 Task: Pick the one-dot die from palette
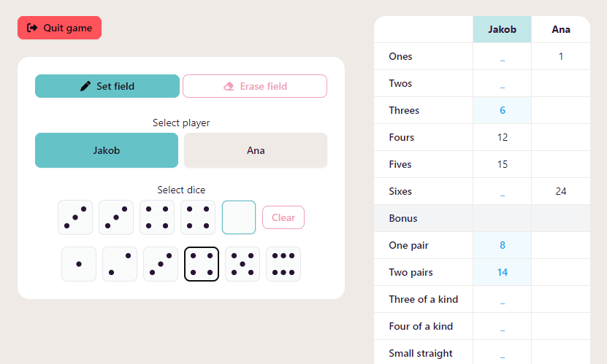[x=79, y=264]
